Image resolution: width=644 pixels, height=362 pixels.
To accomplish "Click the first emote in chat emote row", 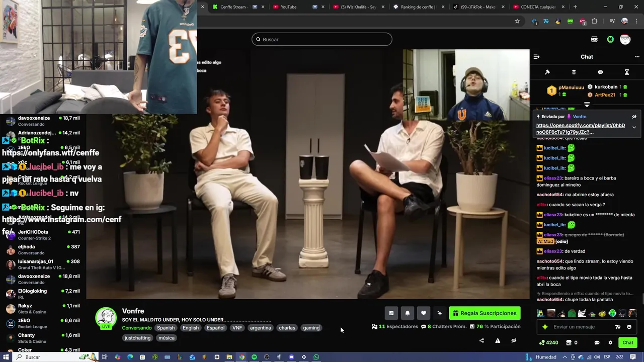I will coord(540,313).
